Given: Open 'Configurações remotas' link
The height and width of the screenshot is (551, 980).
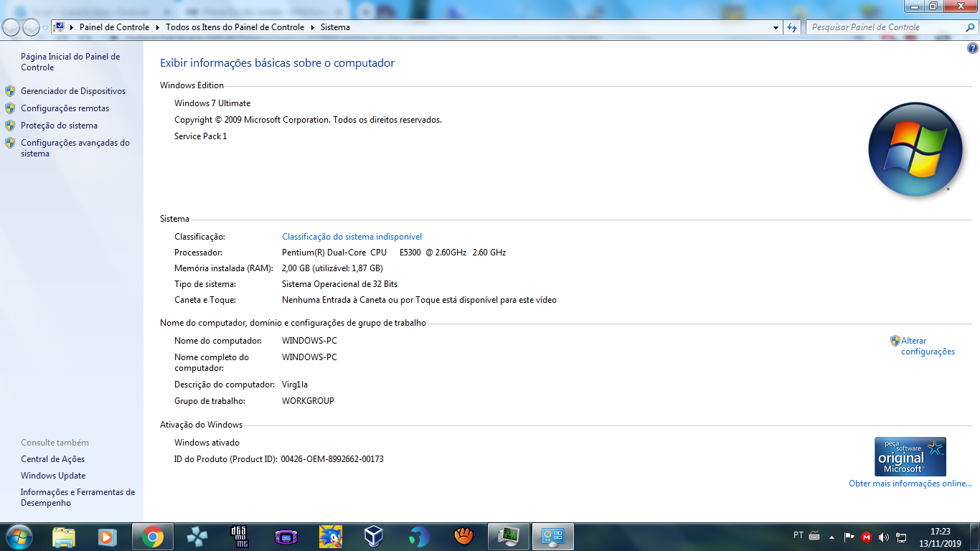Looking at the screenshot, I should (65, 108).
